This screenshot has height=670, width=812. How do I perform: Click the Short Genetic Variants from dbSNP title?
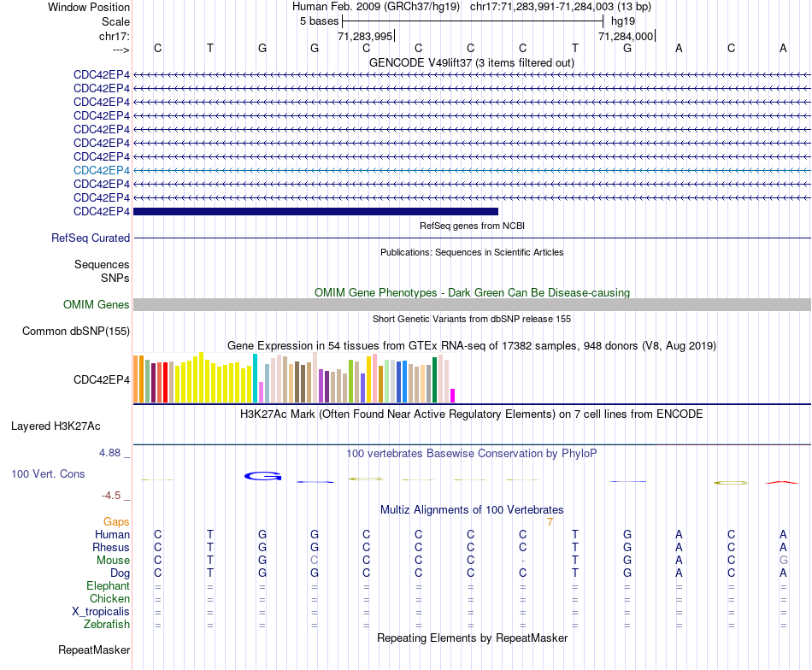[x=472, y=319]
